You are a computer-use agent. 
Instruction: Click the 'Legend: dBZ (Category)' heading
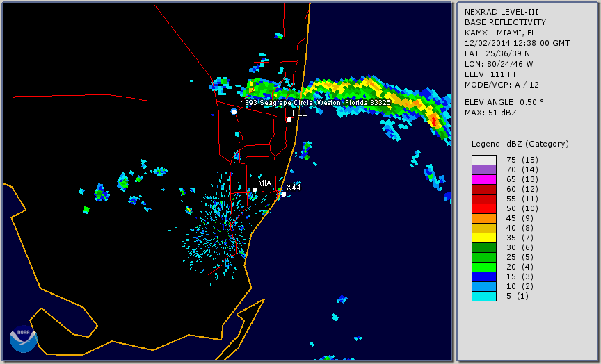pyautogui.click(x=520, y=144)
